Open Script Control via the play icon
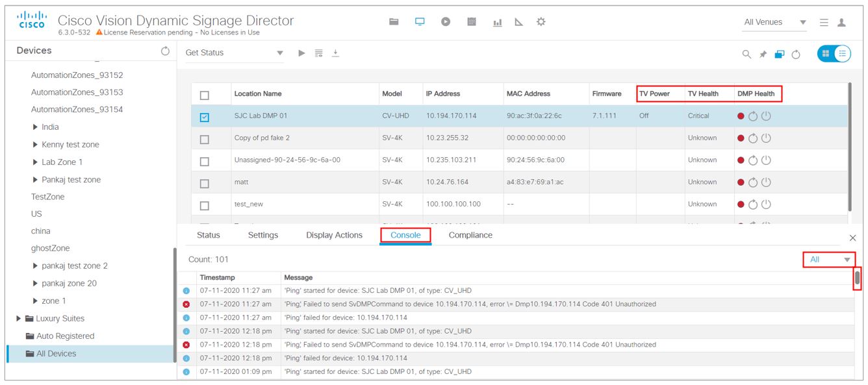Image resolution: width=868 pixels, height=385 pixels. coord(446,20)
